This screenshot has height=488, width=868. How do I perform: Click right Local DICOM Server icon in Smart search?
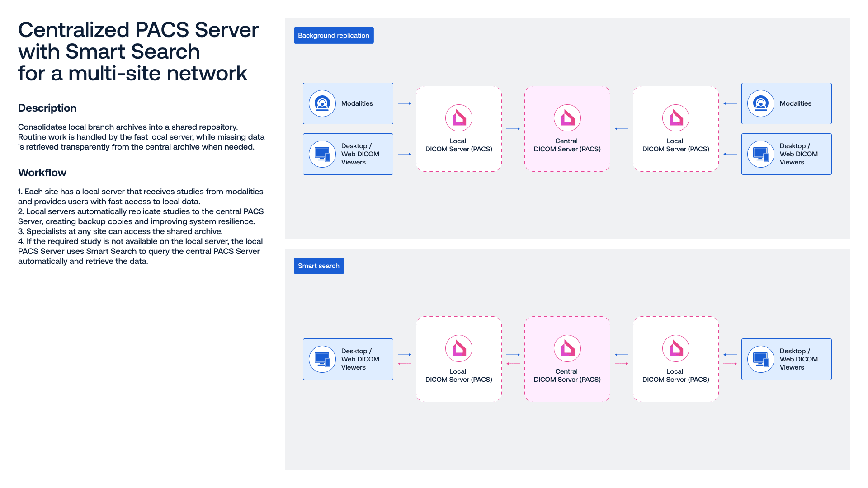tap(676, 348)
